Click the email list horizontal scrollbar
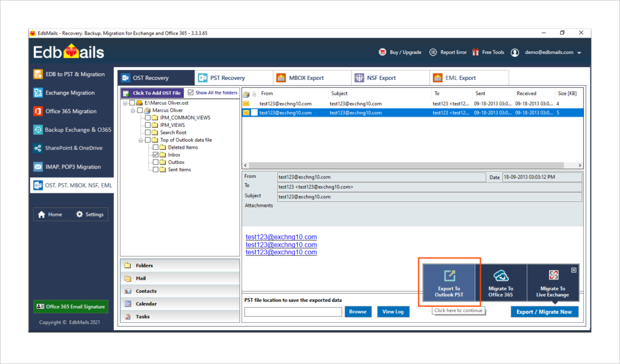The width and height of the screenshot is (620, 364). click(406, 166)
